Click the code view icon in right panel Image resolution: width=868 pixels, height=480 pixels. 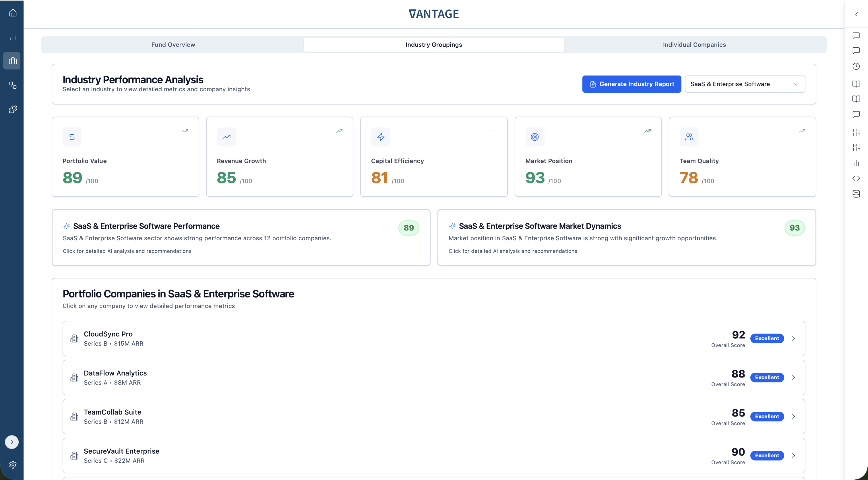[856, 178]
